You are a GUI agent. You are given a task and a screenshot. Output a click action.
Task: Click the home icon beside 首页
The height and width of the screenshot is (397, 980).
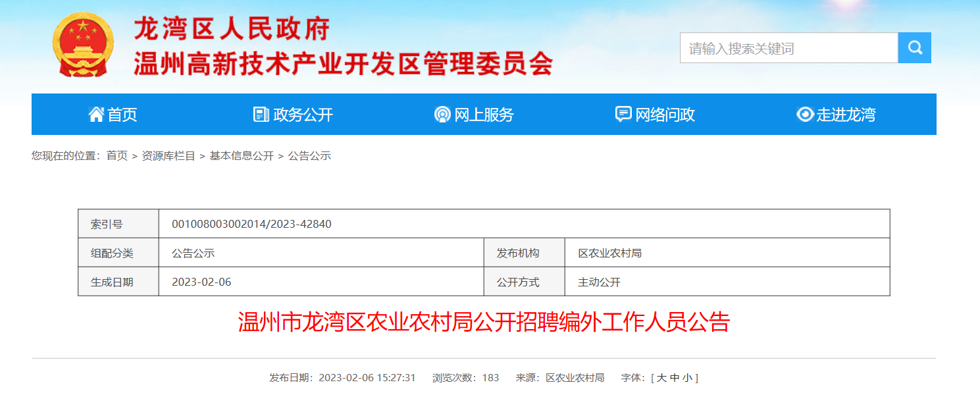96,115
